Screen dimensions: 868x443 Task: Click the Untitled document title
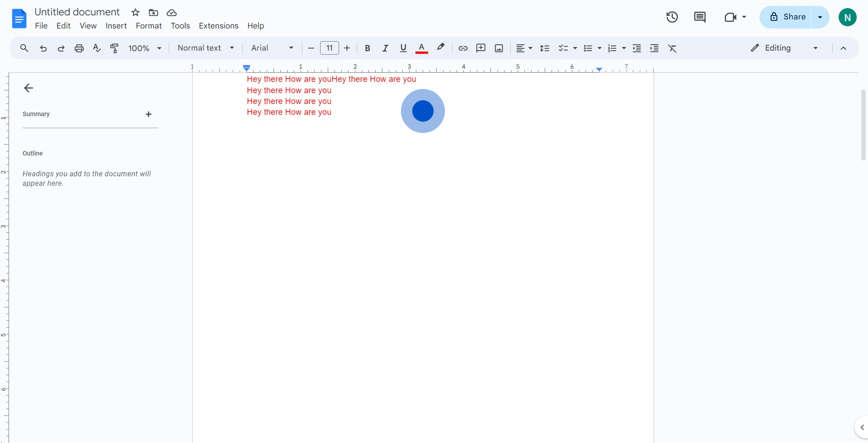click(x=77, y=12)
